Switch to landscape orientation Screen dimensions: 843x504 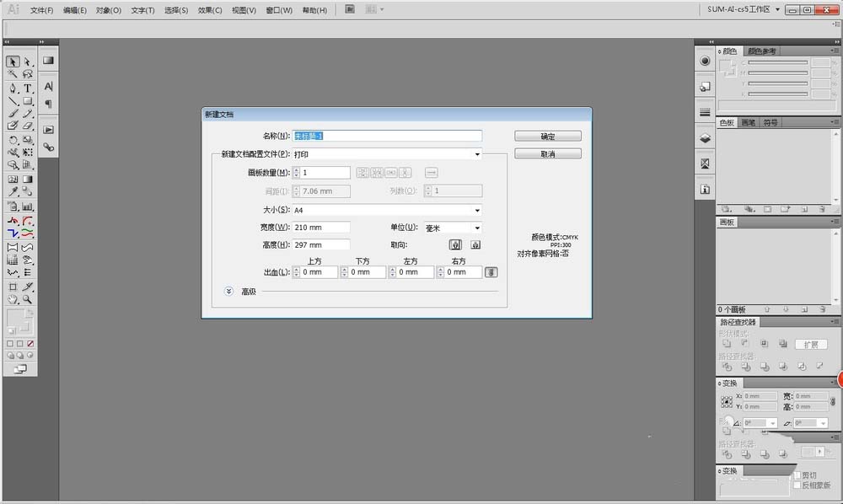tap(476, 244)
